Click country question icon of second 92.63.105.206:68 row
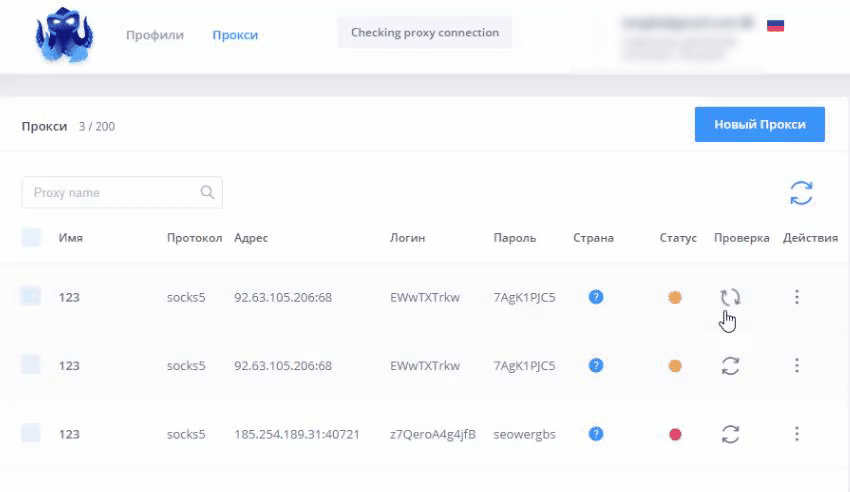 (x=596, y=366)
